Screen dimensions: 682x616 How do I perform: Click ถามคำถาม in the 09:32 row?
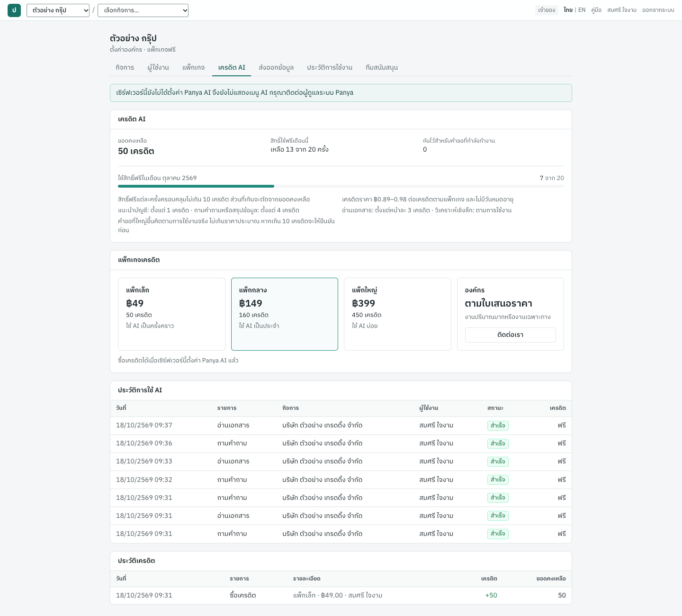232,480
